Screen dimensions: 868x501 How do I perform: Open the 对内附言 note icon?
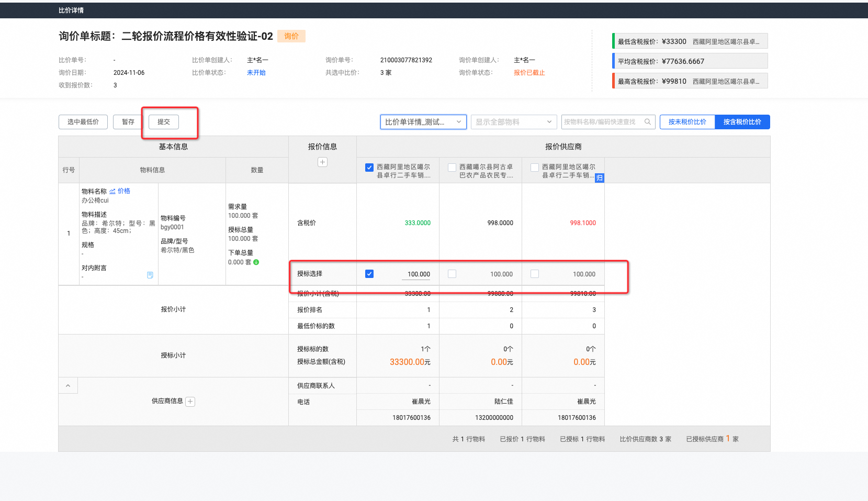tap(150, 275)
